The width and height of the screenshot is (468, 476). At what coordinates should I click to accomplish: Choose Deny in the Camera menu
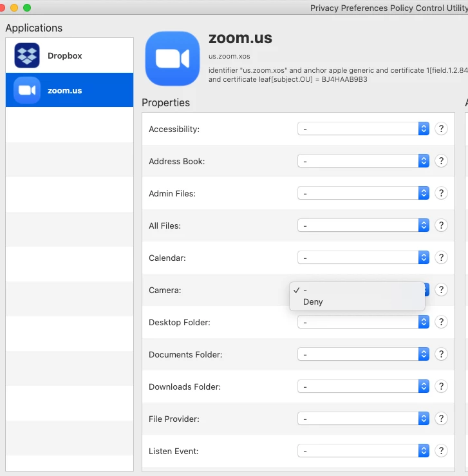tap(357, 301)
